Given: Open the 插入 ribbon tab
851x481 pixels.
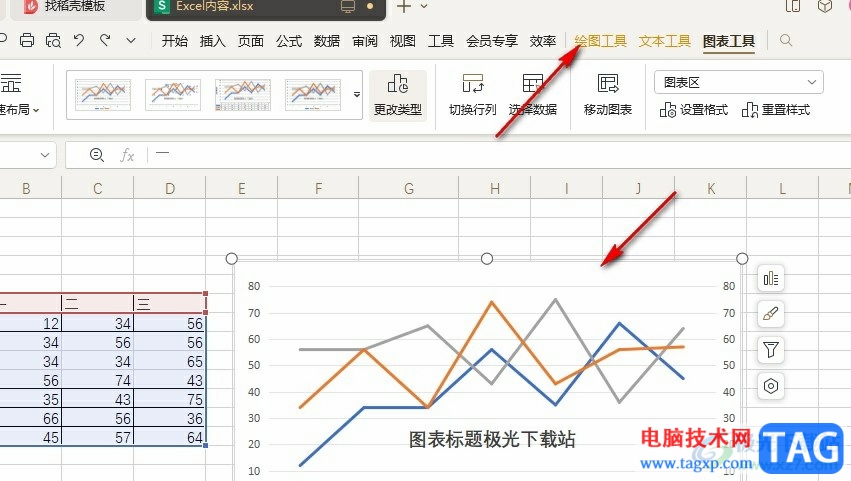Looking at the screenshot, I should tap(212, 41).
